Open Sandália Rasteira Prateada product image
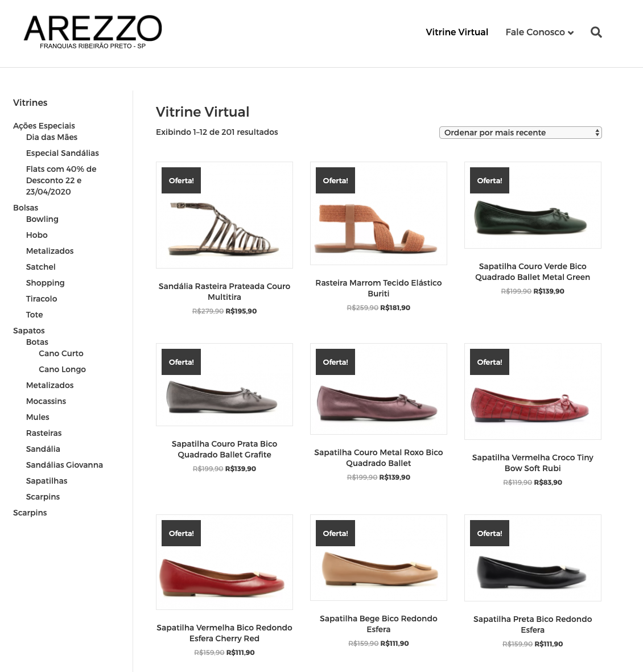Viewport: 643px width, 672px height. coord(224,215)
